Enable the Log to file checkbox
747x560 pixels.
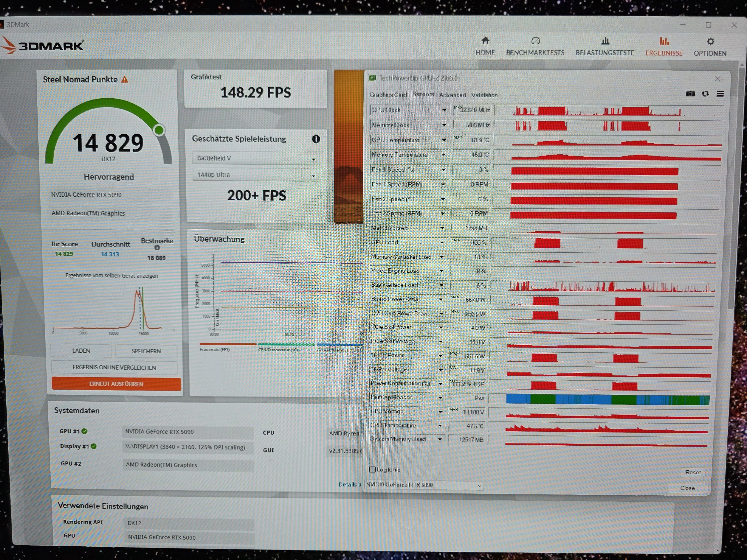coord(373,469)
